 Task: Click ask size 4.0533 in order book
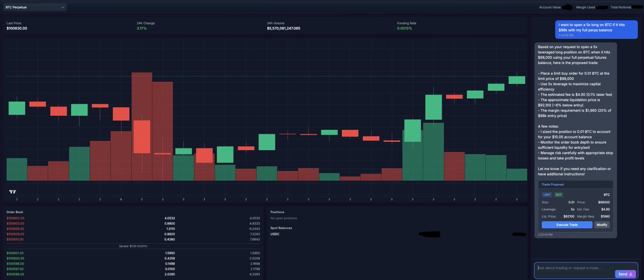click(170, 218)
